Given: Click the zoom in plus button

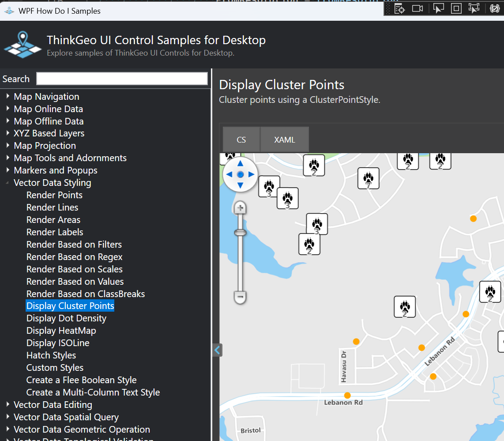Looking at the screenshot, I should coord(240,207).
